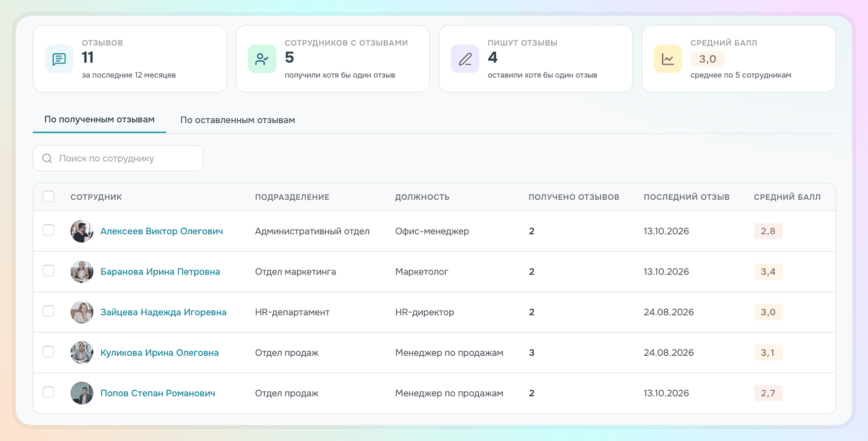
Task: Click the Получено отзывов column header
Action: 574,197
